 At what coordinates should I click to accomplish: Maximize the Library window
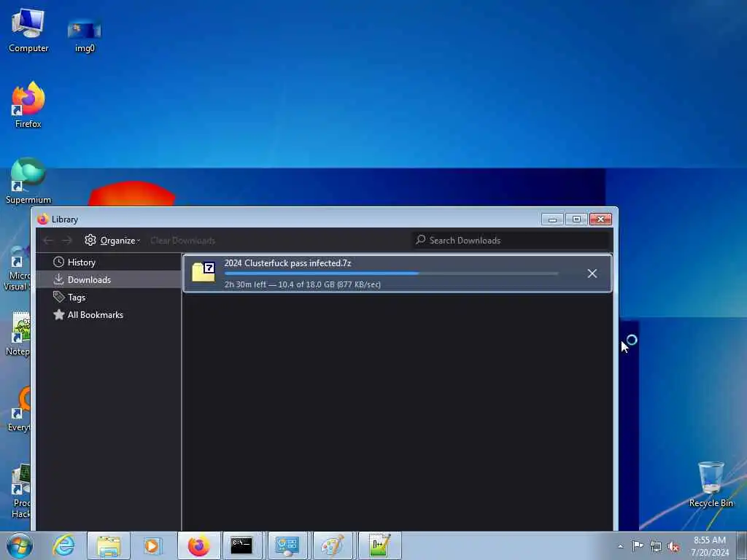pyautogui.click(x=576, y=219)
